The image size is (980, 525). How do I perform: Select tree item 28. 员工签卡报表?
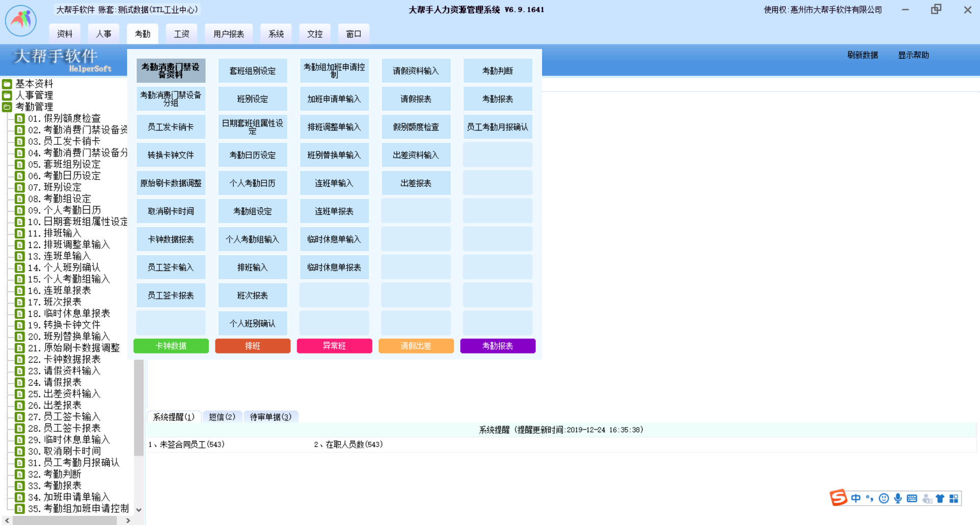tap(64, 429)
